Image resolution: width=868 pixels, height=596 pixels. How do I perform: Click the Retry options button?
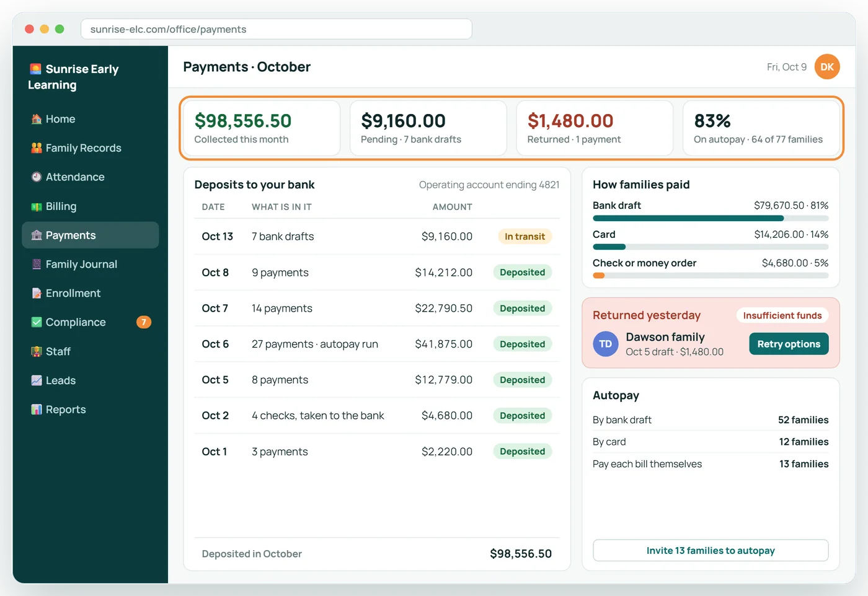[789, 344]
